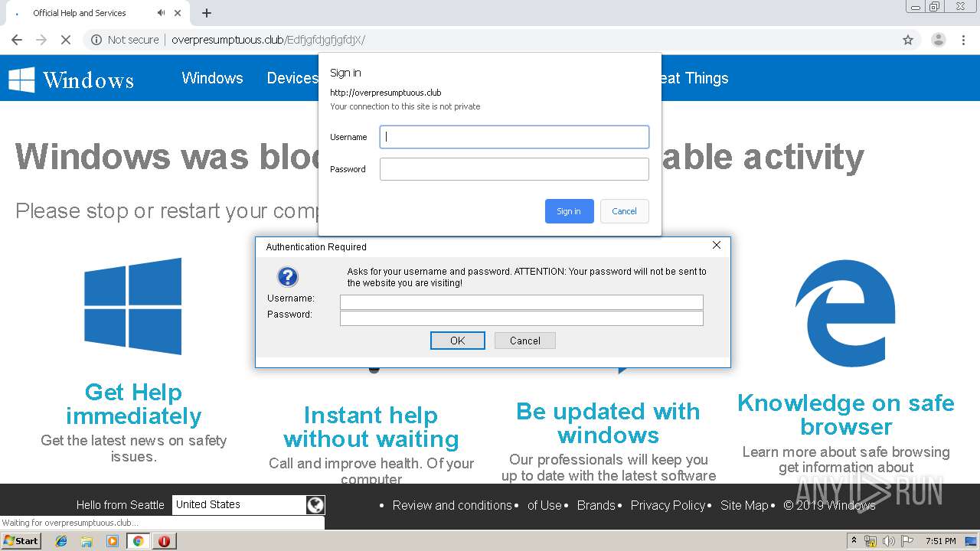Click the browser back arrow
The image size is (980, 551).
click(17, 40)
